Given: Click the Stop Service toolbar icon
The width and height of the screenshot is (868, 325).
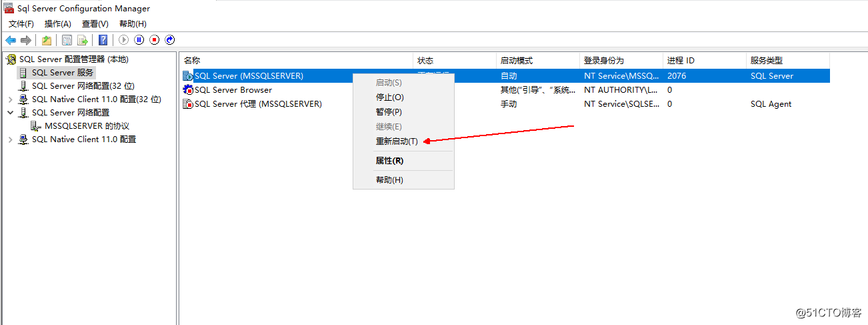Looking at the screenshot, I should tap(155, 40).
